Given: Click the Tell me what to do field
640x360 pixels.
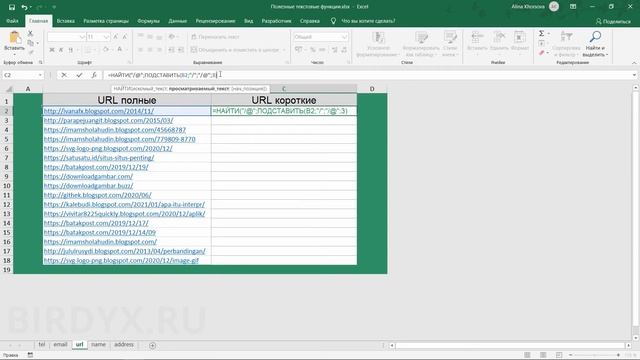Looking at the screenshot, I should pyautogui.click(x=368, y=21).
